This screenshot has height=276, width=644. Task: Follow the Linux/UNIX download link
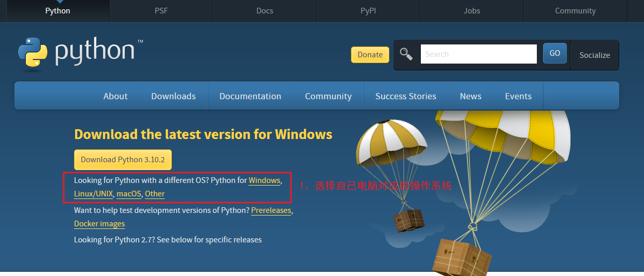click(93, 194)
